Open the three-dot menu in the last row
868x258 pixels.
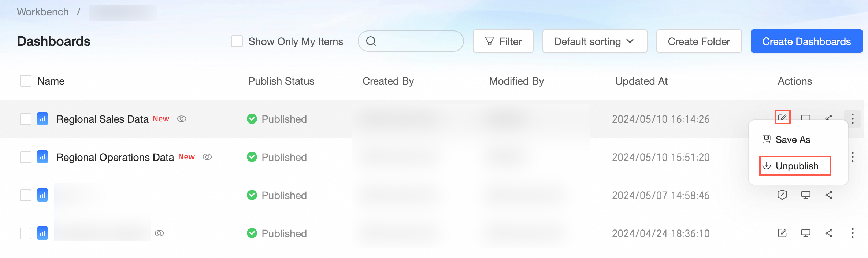point(853,233)
